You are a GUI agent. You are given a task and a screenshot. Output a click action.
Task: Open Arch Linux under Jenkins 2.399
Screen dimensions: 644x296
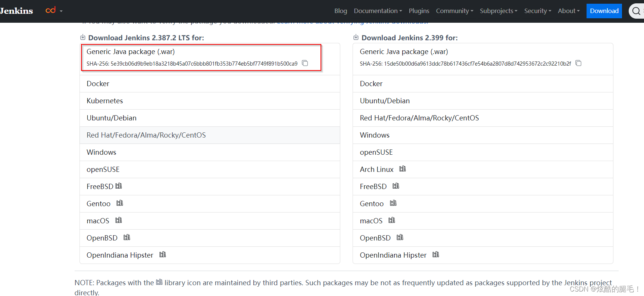[x=483, y=169]
